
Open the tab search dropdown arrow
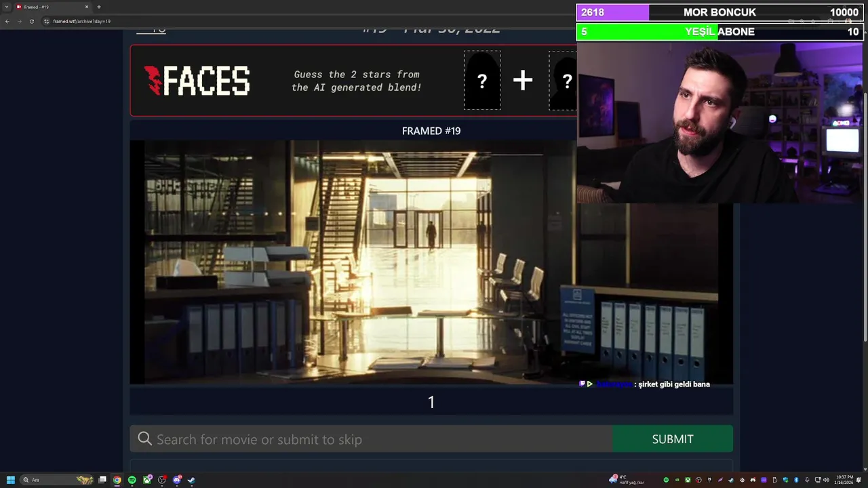pyautogui.click(x=7, y=7)
